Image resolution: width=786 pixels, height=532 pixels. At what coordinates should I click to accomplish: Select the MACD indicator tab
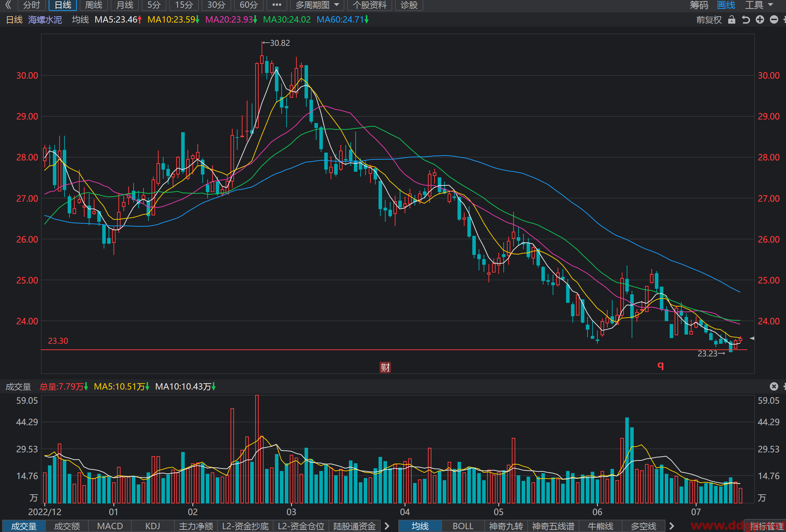pos(110,526)
